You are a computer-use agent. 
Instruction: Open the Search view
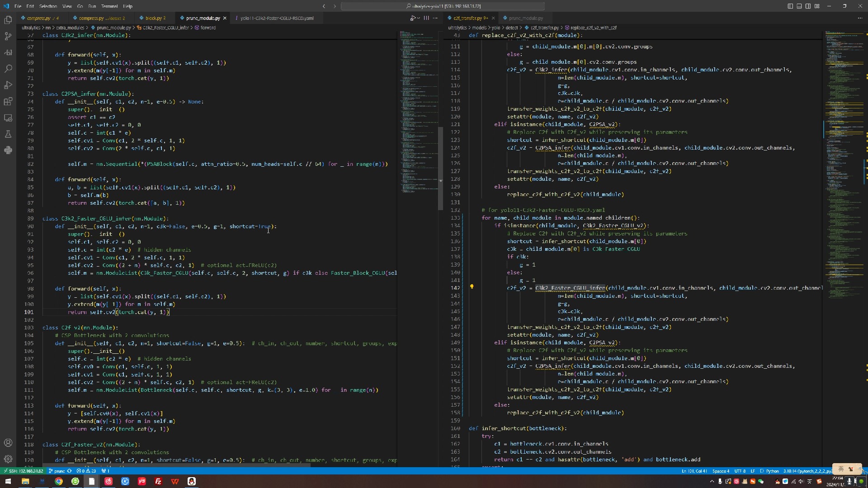[8, 69]
